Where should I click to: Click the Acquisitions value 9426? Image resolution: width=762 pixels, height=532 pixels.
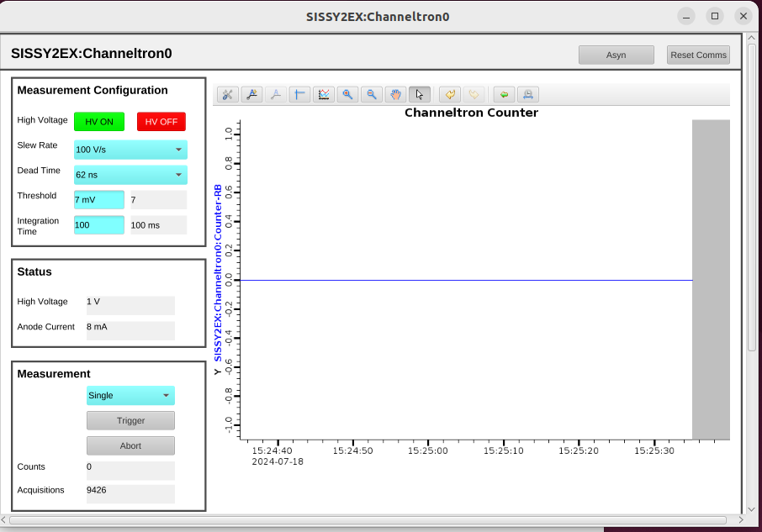coord(130,493)
